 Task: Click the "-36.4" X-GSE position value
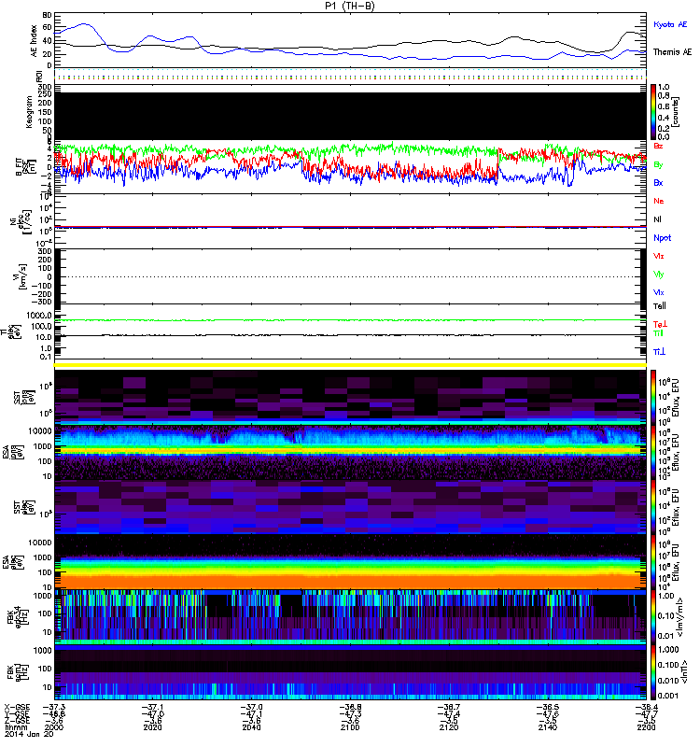tap(646, 707)
